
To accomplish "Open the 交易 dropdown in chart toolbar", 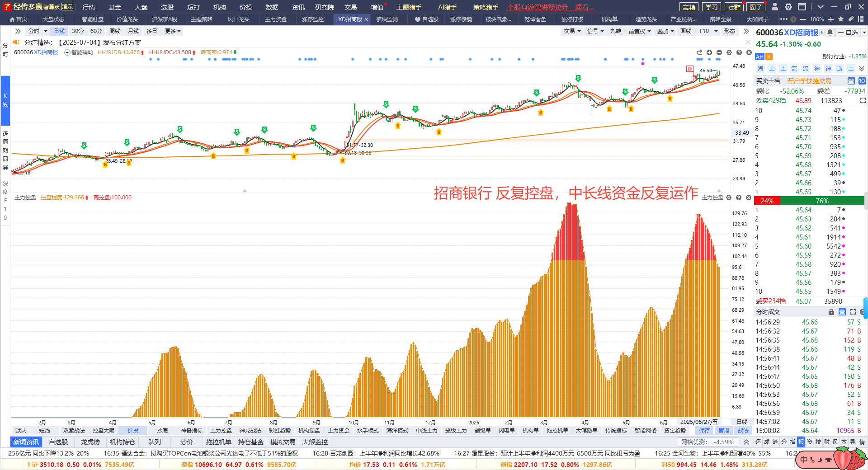I will tap(572, 31).
